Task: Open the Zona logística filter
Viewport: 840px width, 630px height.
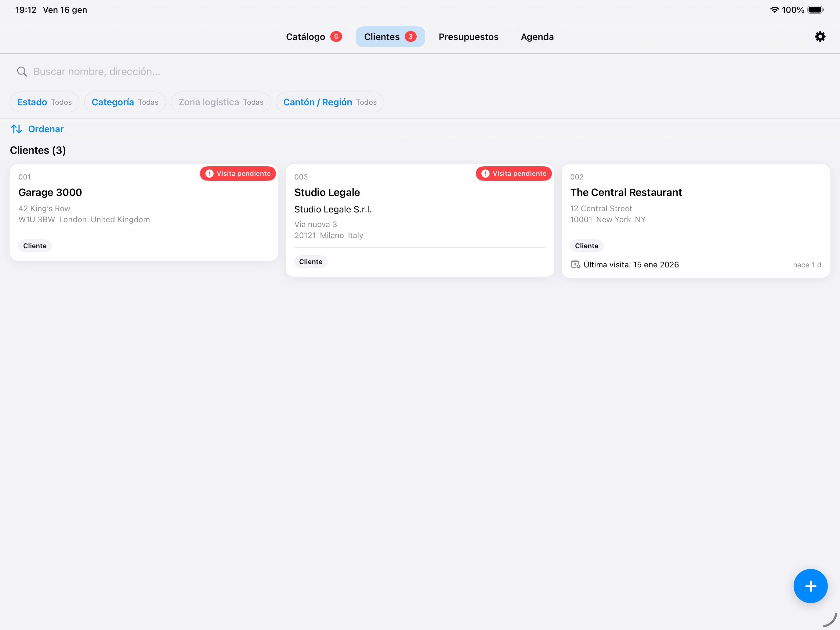Action: 221,102
